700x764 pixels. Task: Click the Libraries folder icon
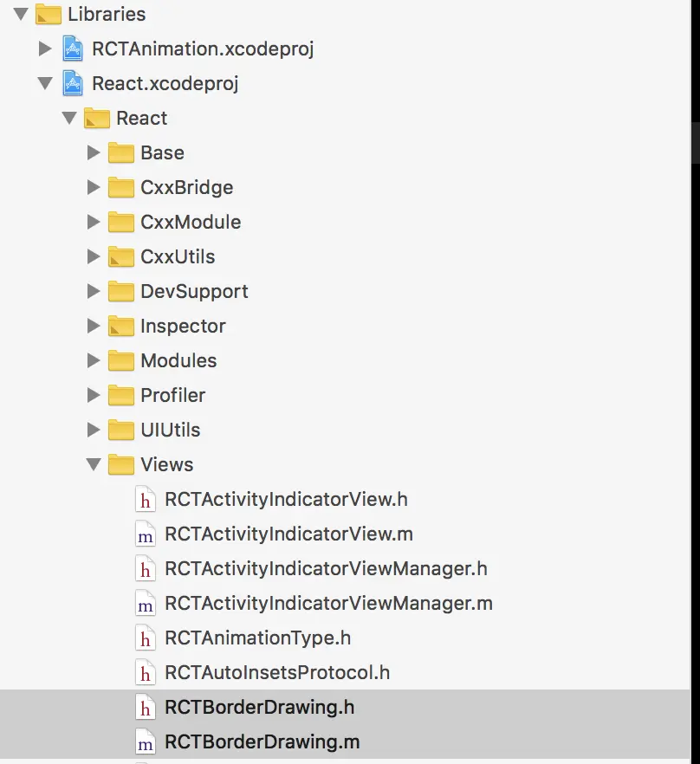click(x=49, y=14)
